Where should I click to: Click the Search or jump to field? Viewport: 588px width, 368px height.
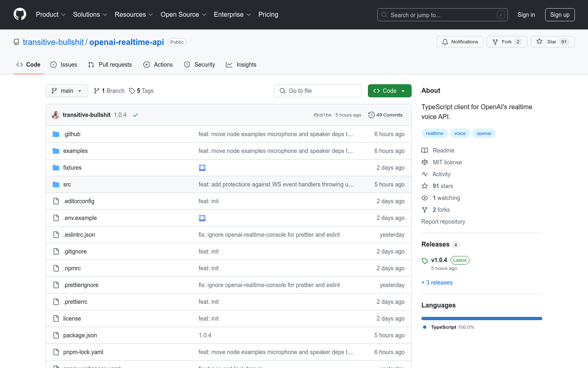coord(443,15)
